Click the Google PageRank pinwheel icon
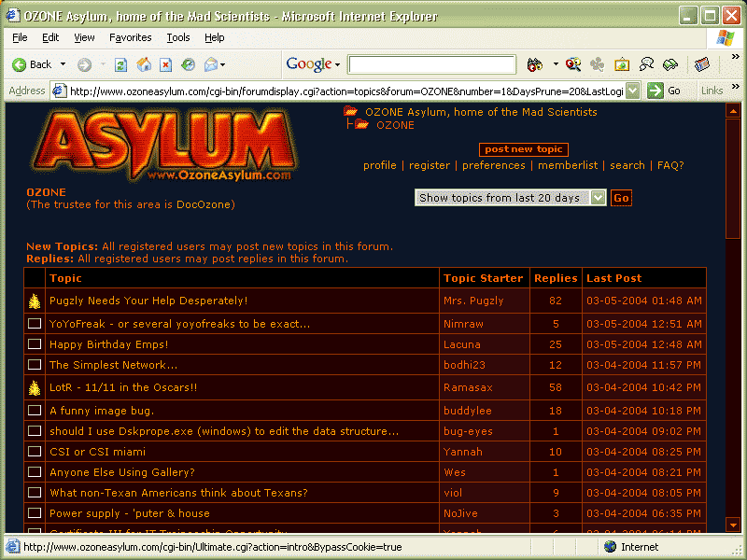This screenshot has width=747, height=560. coord(597,64)
